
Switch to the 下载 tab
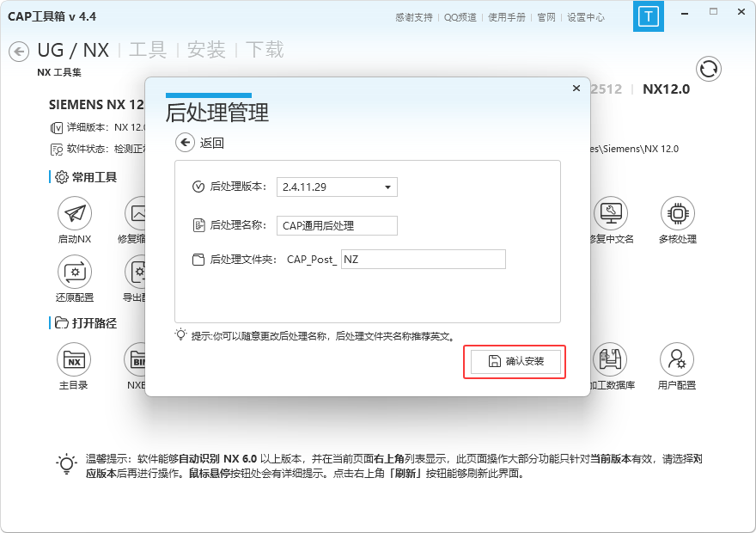click(265, 50)
